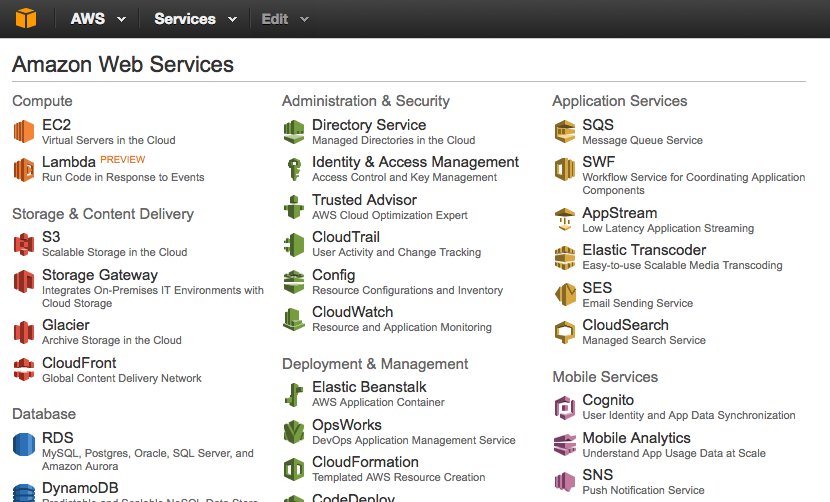Click the Identity & Access Management key icon
Image resolution: width=830 pixels, height=502 pixels.
pyautogui.click(x=294, y=169)
